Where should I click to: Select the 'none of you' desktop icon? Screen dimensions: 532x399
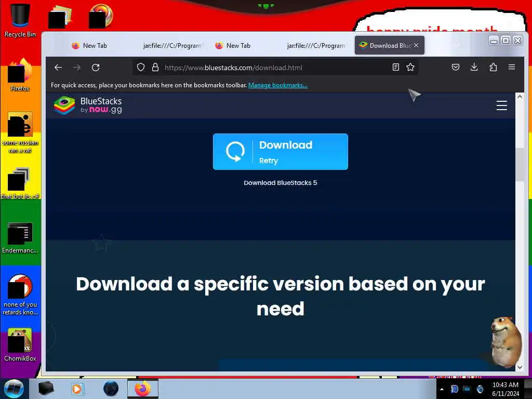coord(20,295)
